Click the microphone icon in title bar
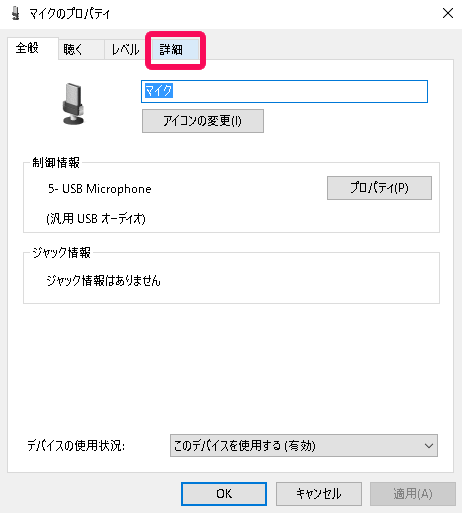Viewport: 462px width, 513px height. tap(15, 14)
